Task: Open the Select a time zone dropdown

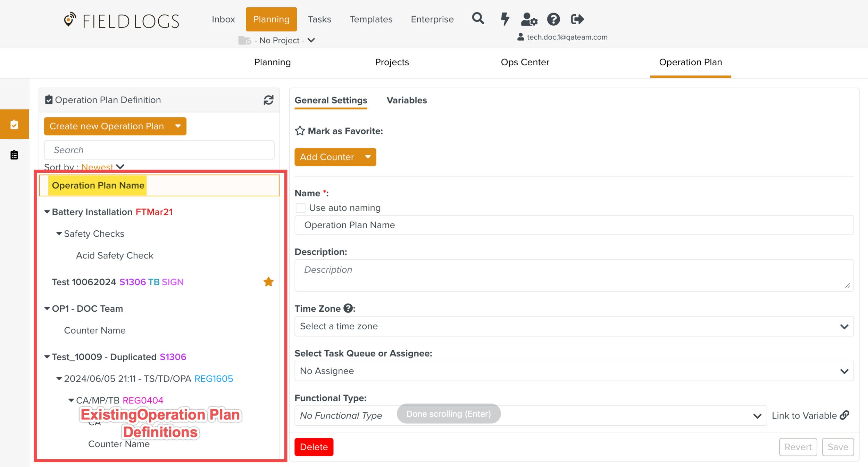Action: click(x=574, y=326)
